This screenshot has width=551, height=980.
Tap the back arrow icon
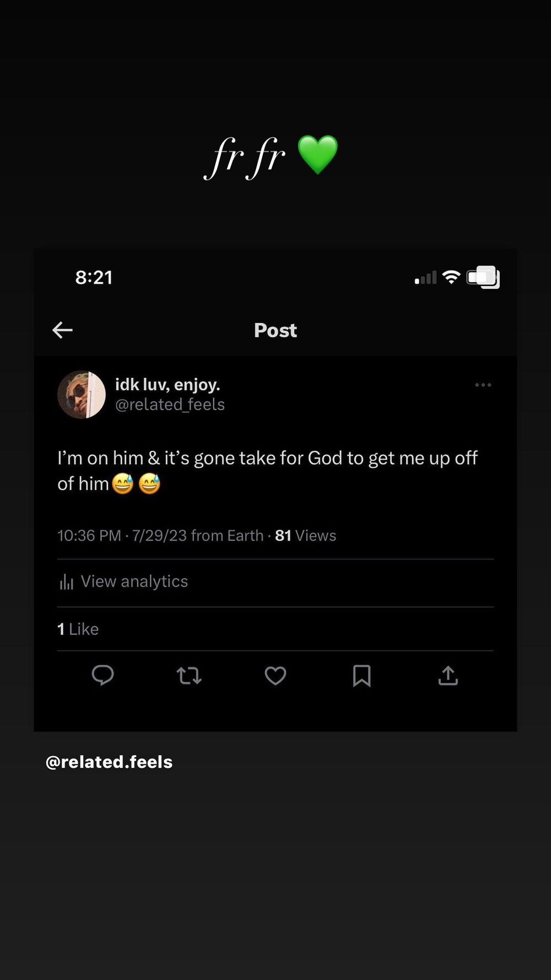point(62,330)
